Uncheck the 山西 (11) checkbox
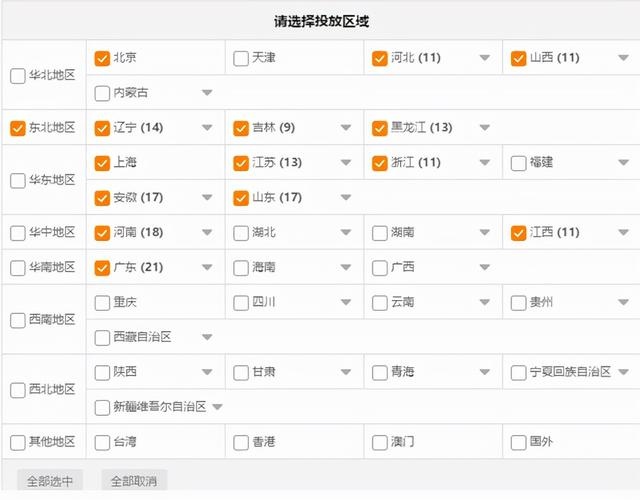Image resolution: width=640 pixels, height=500 pixels. pyautogui.click(x=518, y=58)
